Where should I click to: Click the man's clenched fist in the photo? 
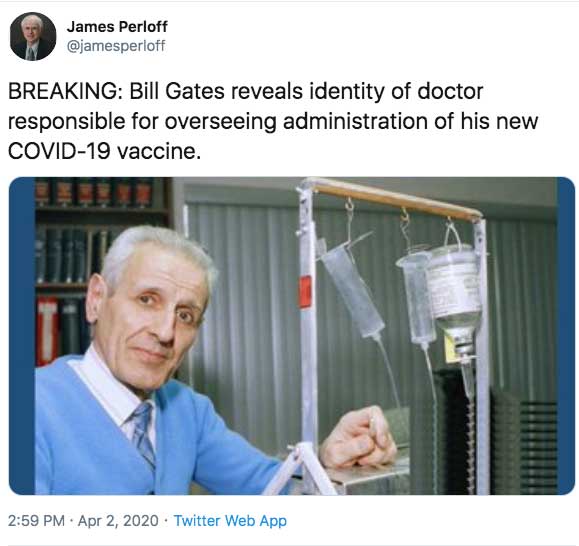click(x=358, y=436)
